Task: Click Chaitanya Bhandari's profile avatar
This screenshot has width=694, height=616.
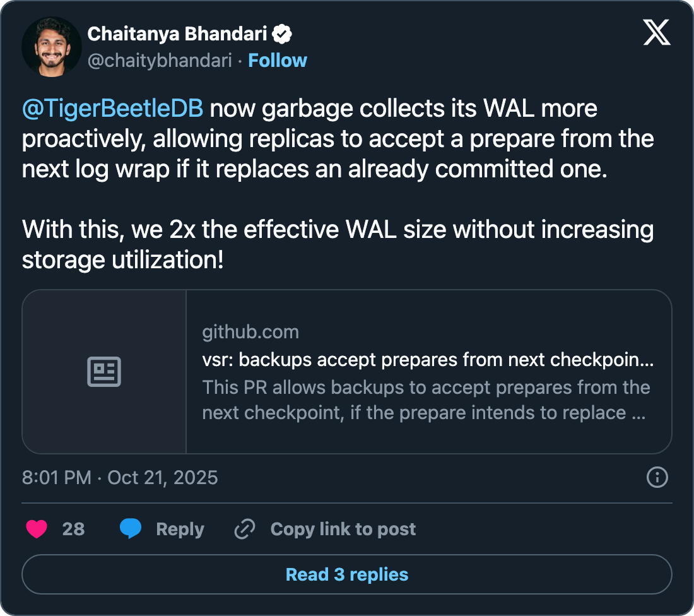Action: click(52, 47)
